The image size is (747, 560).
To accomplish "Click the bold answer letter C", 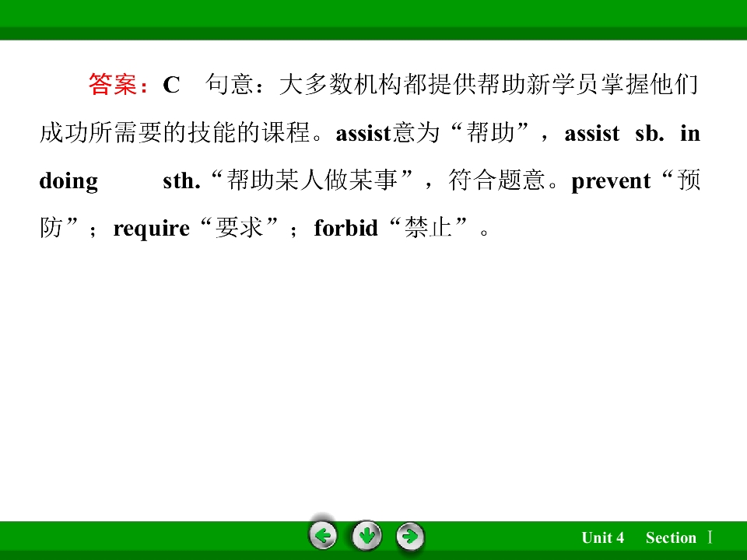I will pos(171,86).
